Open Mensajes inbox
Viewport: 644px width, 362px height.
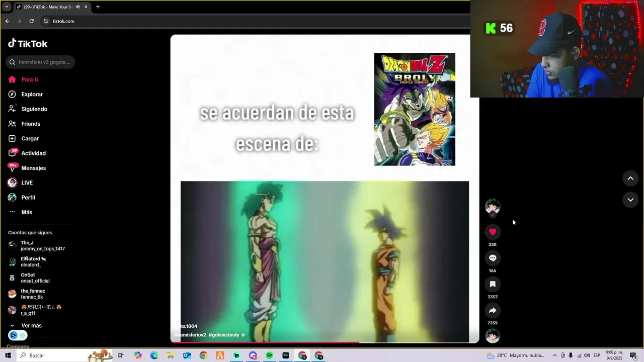27,168
